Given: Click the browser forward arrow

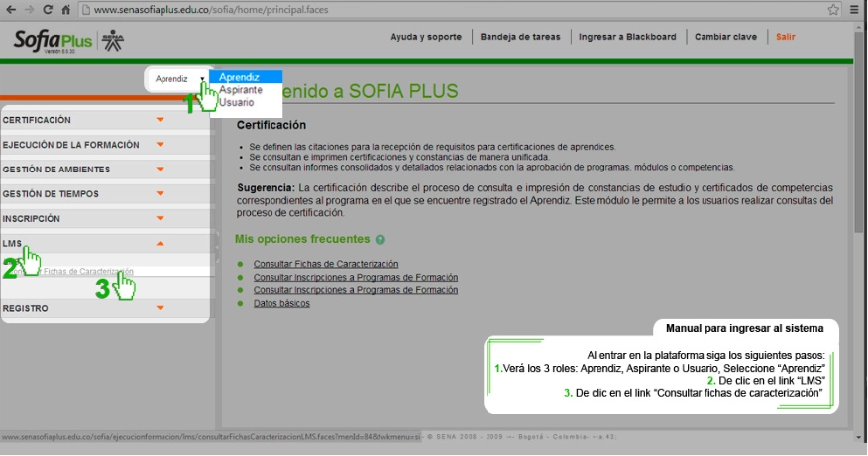Looking at the screenshot, I should [x=30, y=10].
